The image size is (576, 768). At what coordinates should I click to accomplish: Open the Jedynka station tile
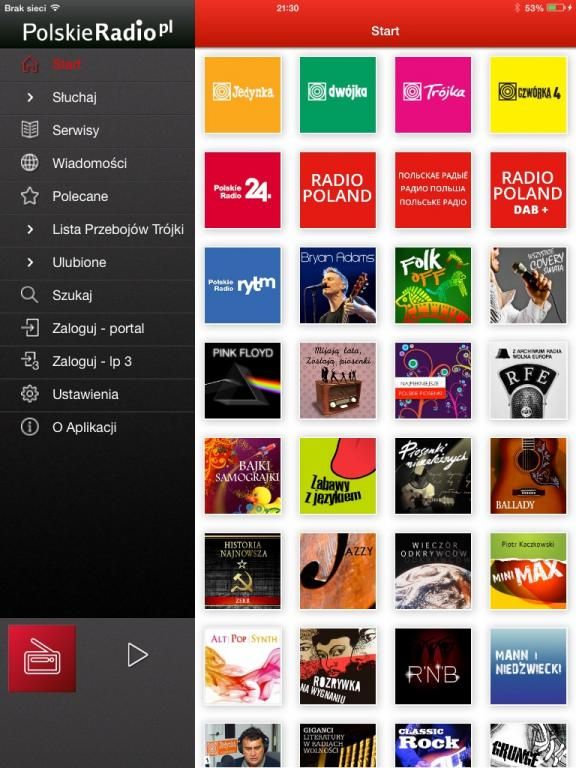(x=243, y=95)
